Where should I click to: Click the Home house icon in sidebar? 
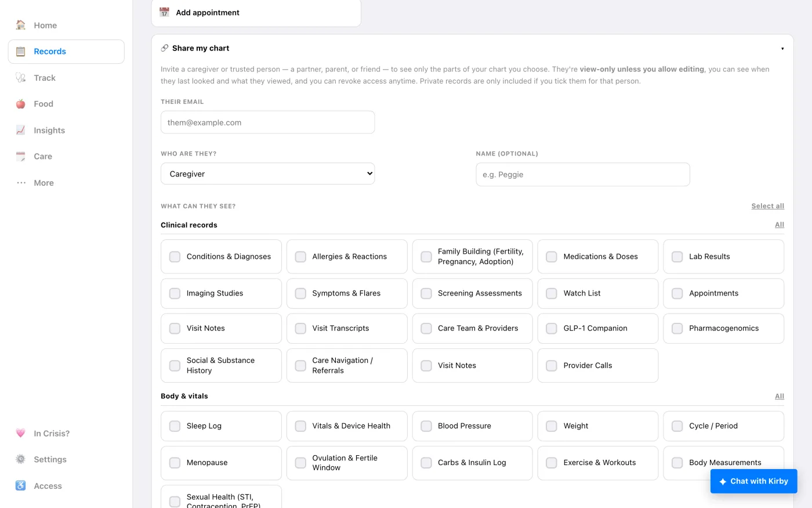tap(21, 25)
